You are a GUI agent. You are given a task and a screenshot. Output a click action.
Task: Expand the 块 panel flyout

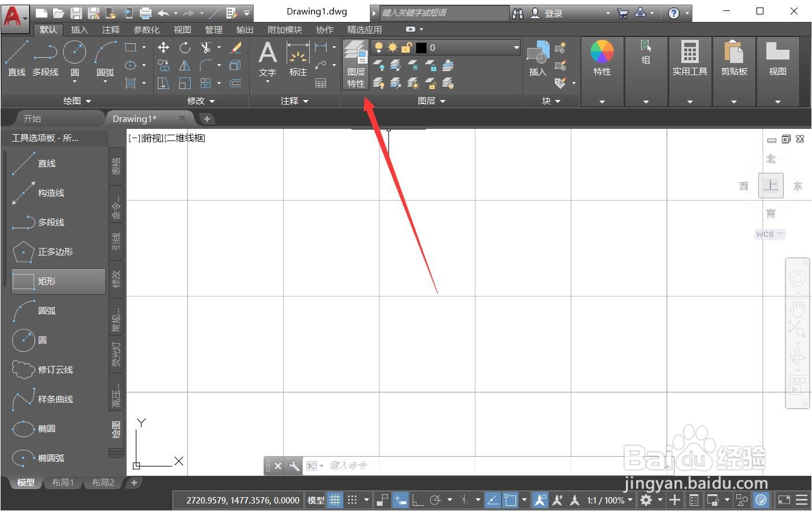(x=551, y=101)
